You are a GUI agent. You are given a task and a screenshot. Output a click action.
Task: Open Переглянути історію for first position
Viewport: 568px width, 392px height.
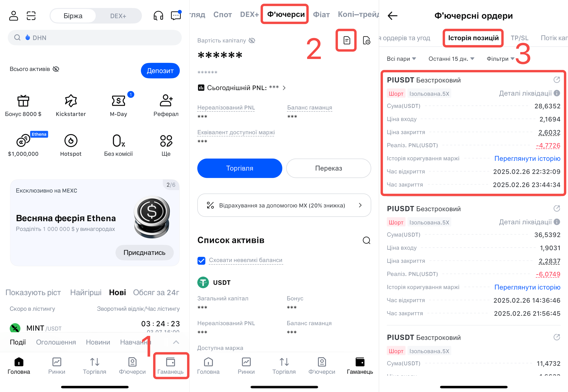pos(527,158)
